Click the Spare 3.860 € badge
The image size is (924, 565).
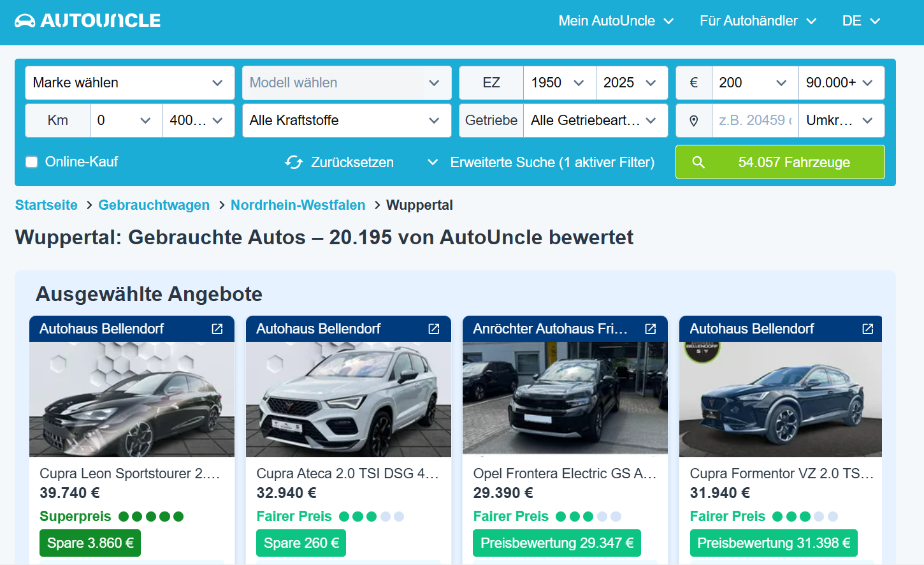pyautogui.click(x=90, y=543)
